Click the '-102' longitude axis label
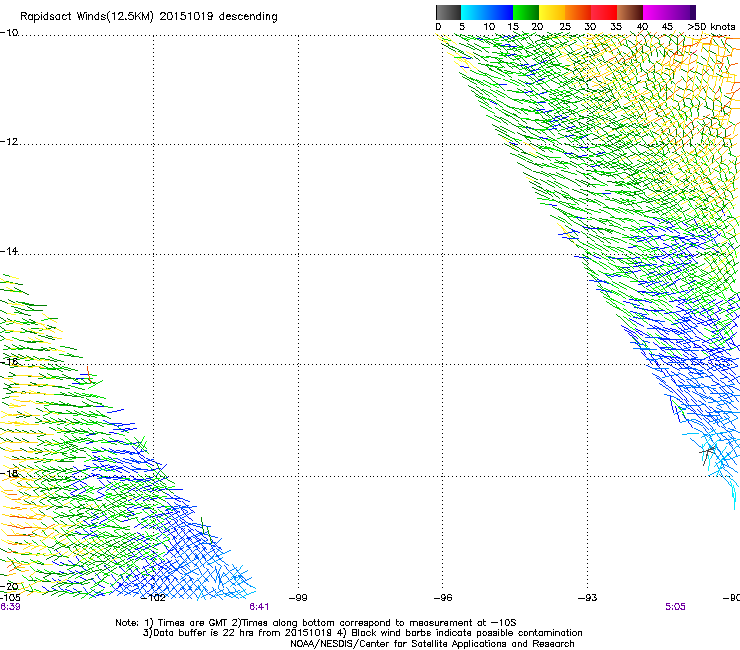 (x=153, y=598)
